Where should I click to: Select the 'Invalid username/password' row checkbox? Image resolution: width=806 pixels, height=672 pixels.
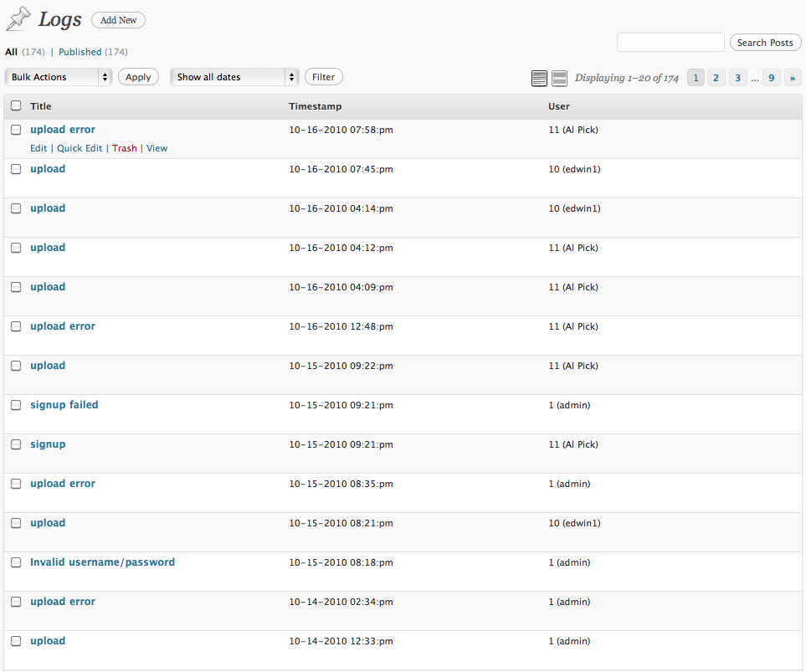coord(16,562)
